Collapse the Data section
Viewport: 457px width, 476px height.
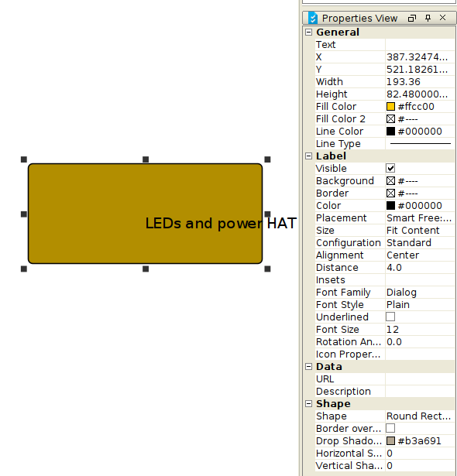point(309,366)
